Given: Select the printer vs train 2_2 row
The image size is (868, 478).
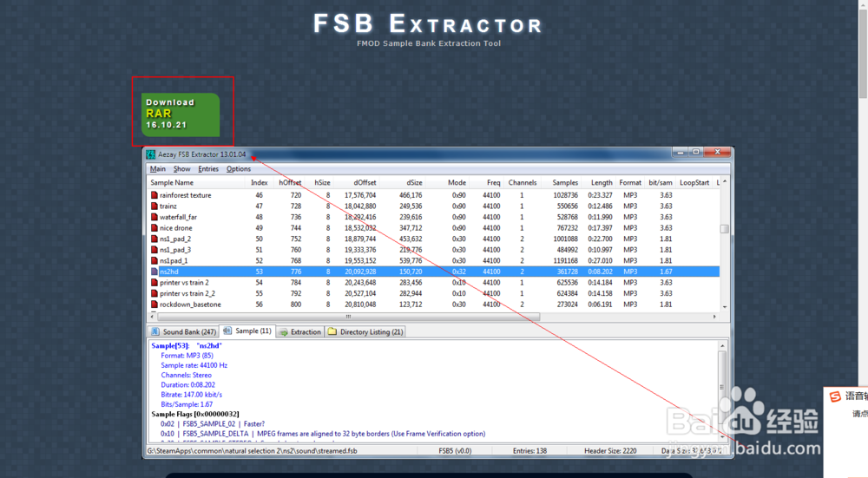Looking at the screenshot, I should tap(433, 293).
